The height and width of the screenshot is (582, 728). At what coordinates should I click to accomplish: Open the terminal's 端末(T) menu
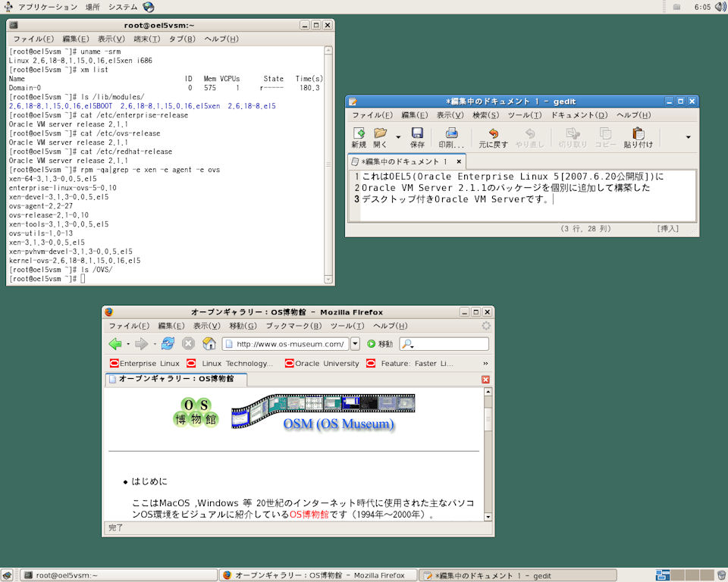(146, 39)
